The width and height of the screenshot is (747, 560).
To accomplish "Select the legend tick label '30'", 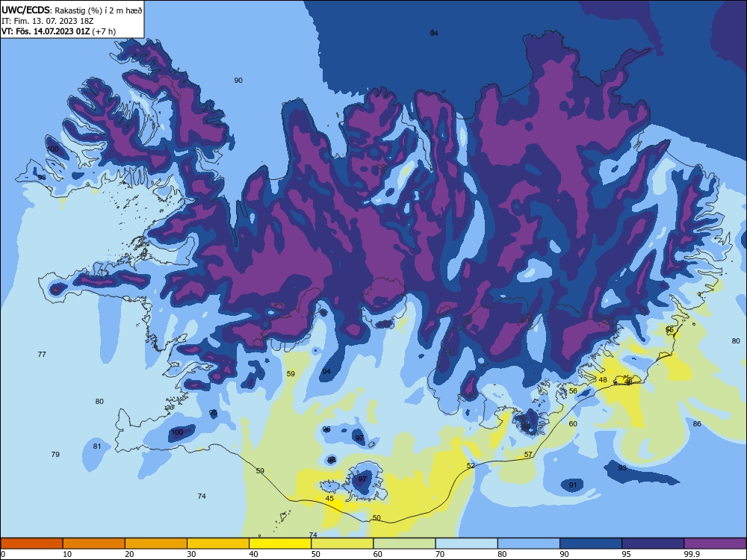I will [x=191, y=554].
